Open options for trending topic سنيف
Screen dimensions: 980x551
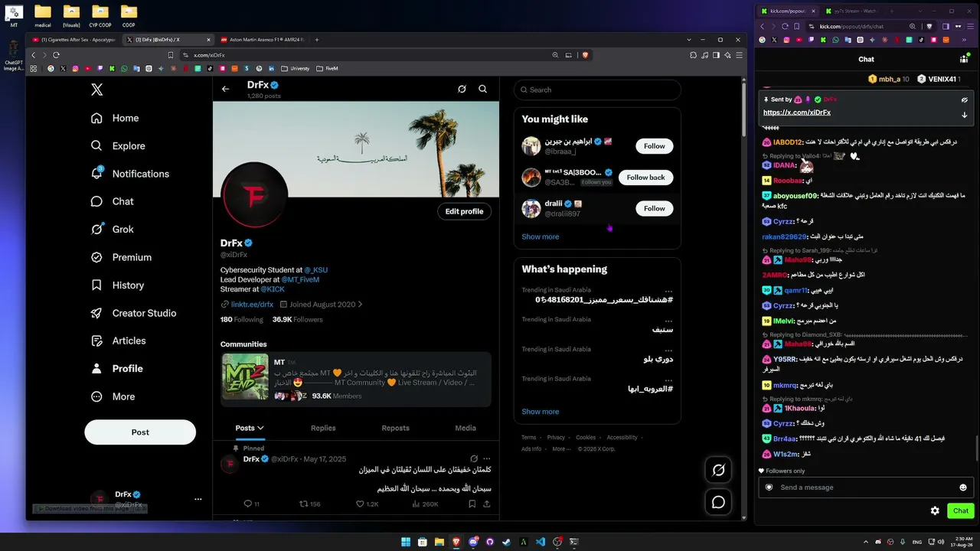[668, 321]
